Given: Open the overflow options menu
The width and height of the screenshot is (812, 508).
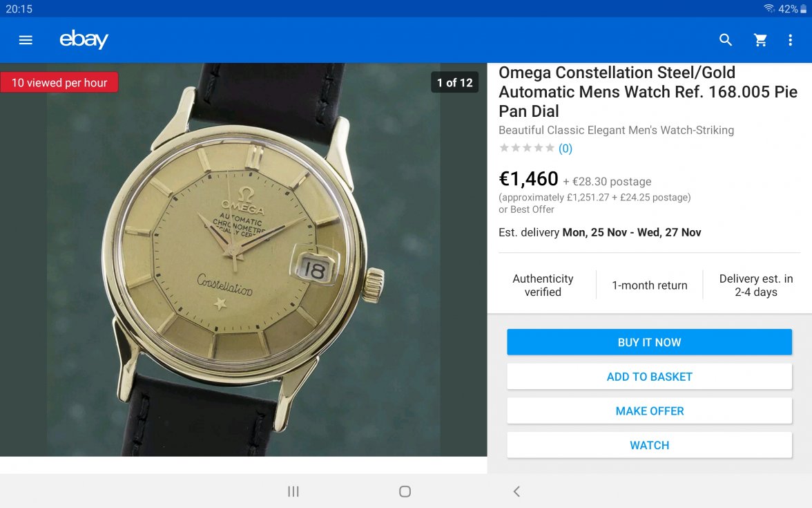Looking at the screenshot, I should click(791, 39).
